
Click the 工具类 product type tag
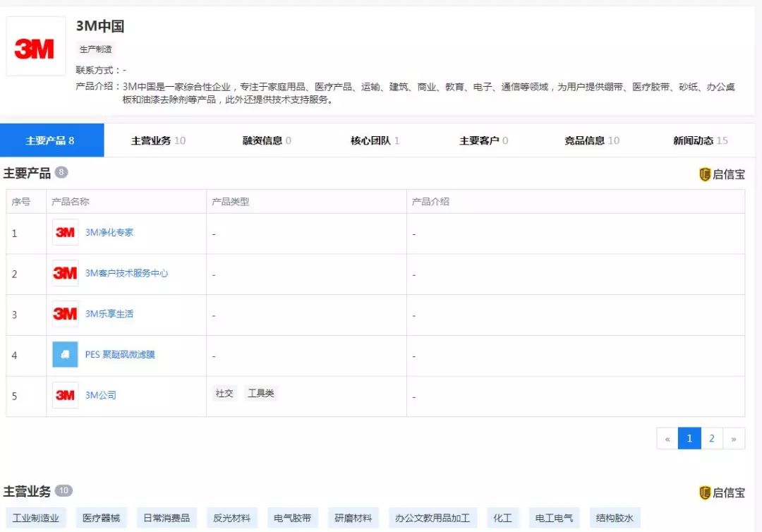point(261,393)
